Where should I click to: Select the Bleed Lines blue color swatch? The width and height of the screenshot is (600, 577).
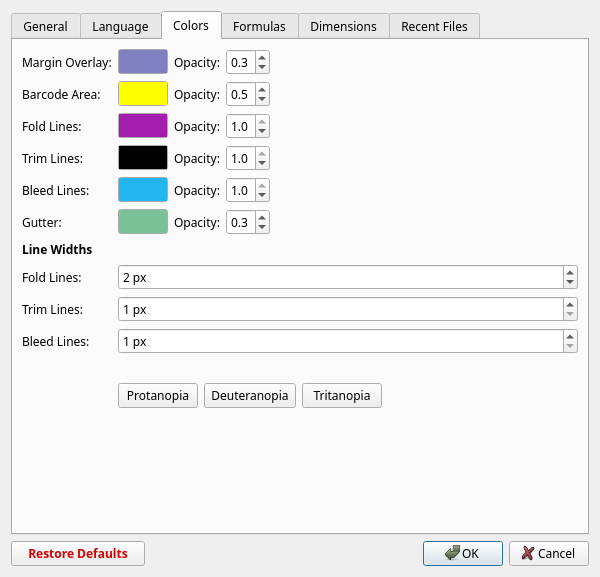pyautogui.click(x=143, y=190)
